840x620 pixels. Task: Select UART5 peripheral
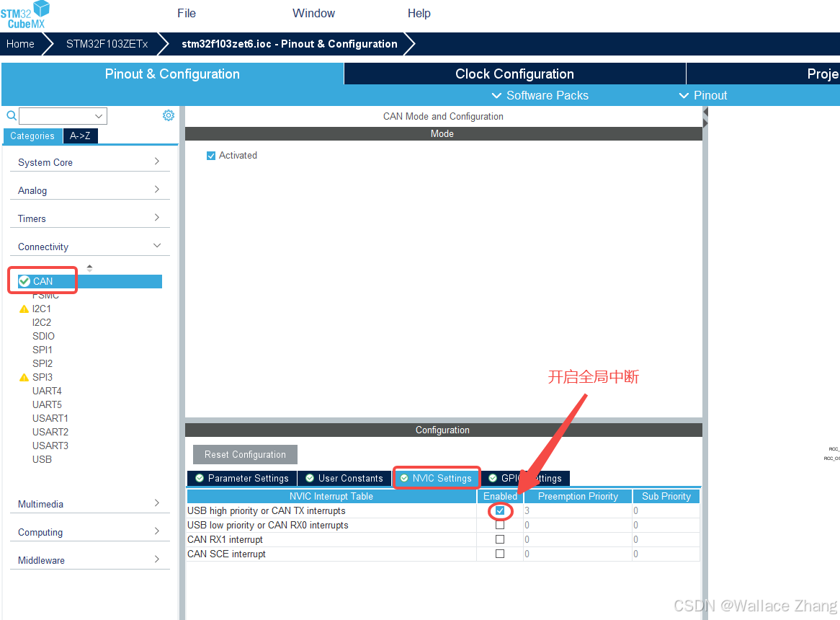coord(47,404)
